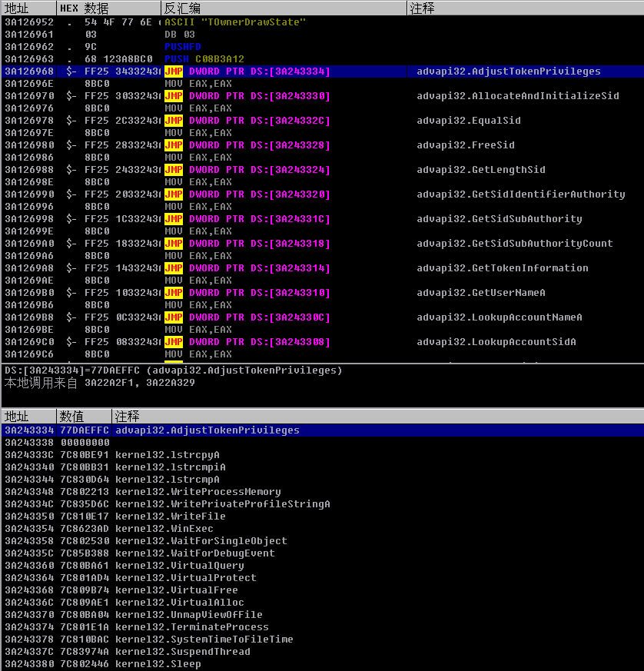Click the HEX 数据 column header
This screenshot has width=644, height=671.
108,8
